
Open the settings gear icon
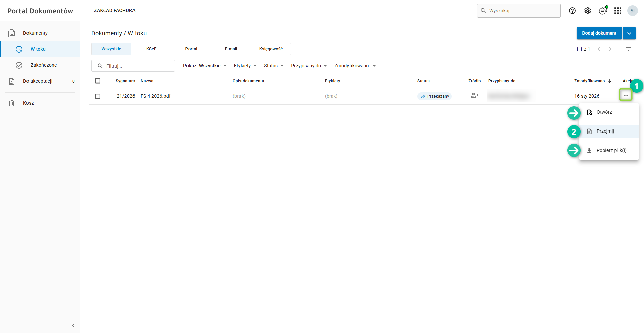click(x=588, y=11)
